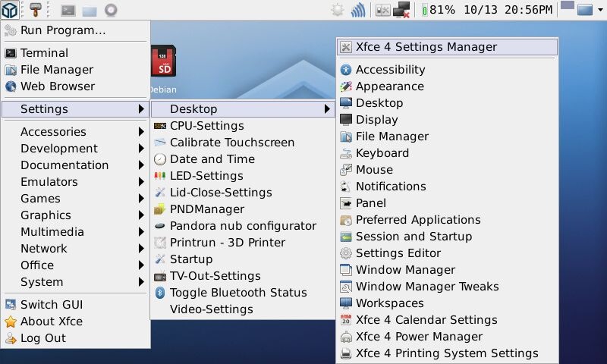
Task: Choose Lid-Close-Settings entry
Action: click(242, 193)
